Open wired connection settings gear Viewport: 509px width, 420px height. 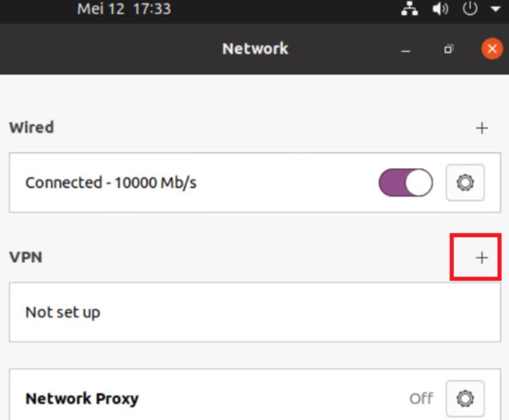(x=465, y=183)
